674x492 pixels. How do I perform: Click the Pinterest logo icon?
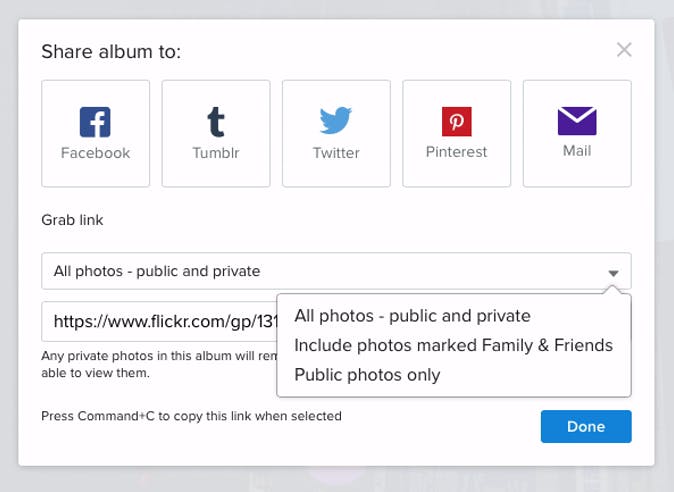point(456,122)
